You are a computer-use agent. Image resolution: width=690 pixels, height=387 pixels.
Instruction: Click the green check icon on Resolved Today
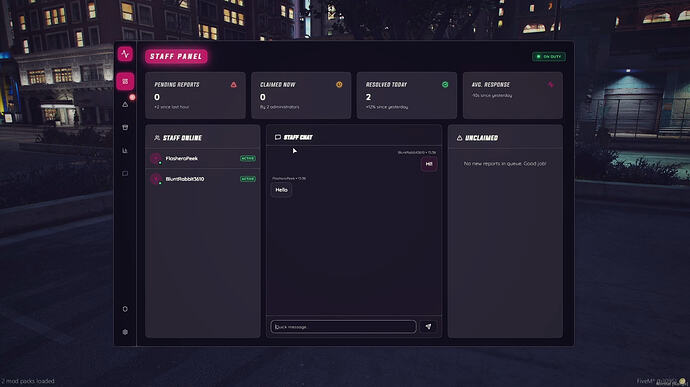point(445,85)
